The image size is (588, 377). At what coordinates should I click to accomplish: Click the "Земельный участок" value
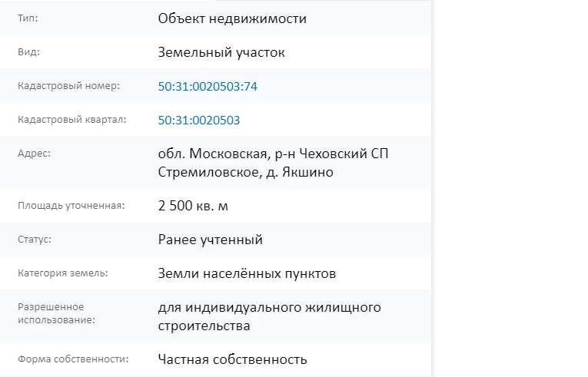click(x=221, y=53)
